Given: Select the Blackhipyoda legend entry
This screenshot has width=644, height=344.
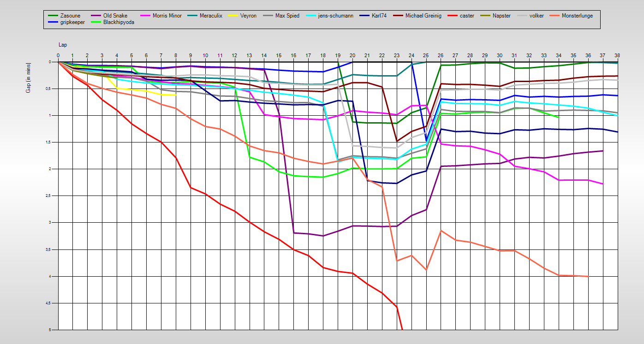Looking at the screenshot, I should [113, 22].
